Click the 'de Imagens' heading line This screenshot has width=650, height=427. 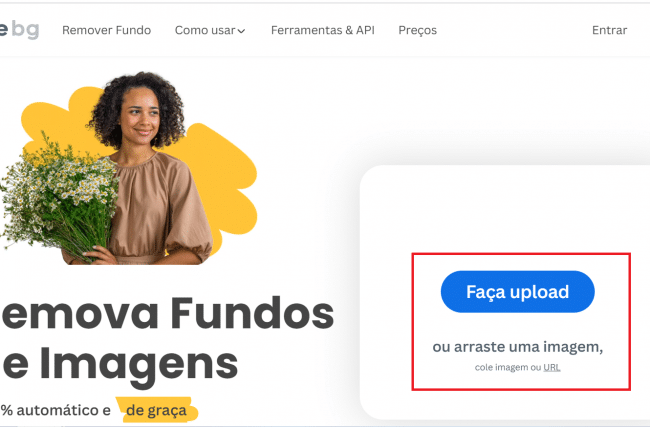click(x=119, y=364)
